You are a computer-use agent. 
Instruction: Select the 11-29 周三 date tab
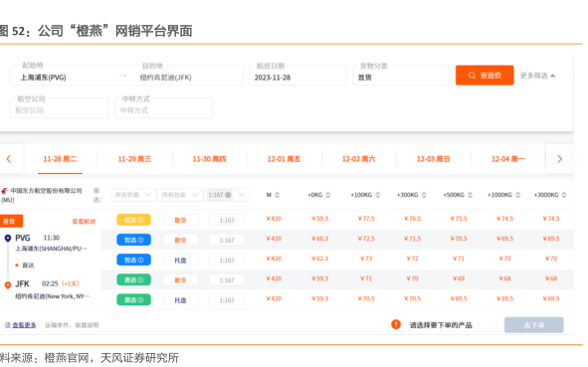(134, 159)
